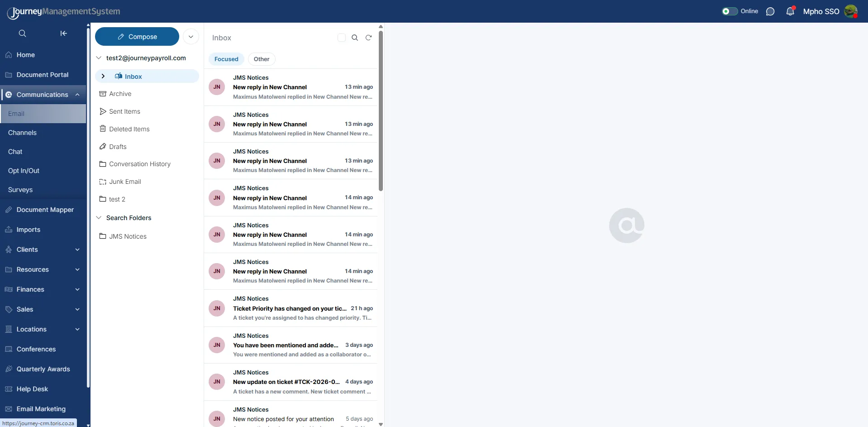Compose a new email
Screen dimensions: 868x427
click(x=137, y=37)
